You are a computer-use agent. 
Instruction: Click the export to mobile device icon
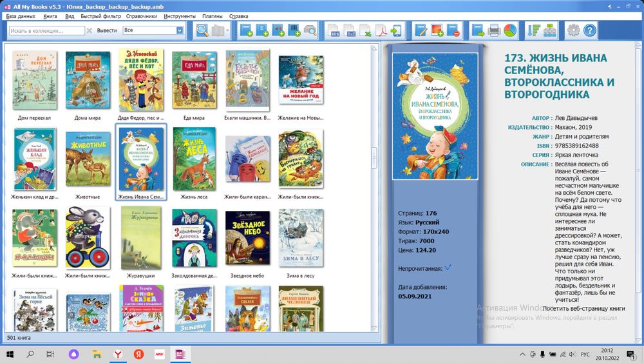[x=396, y=30]
